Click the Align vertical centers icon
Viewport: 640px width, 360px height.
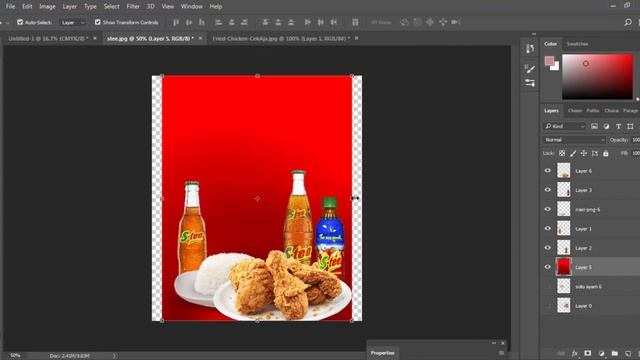point(189,22)
